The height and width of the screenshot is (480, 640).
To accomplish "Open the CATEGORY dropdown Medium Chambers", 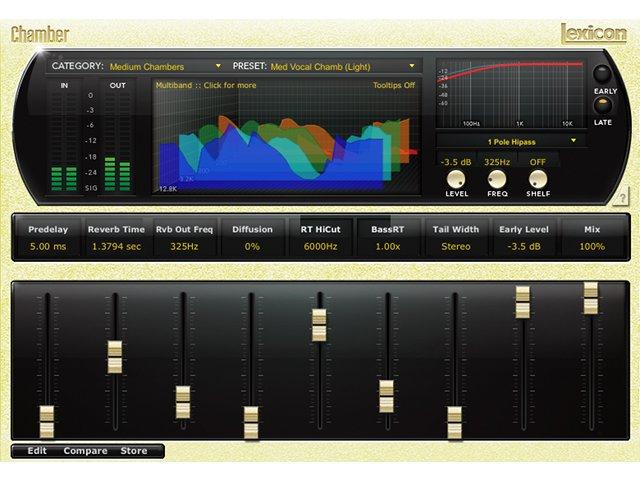I will pos(160,67).
